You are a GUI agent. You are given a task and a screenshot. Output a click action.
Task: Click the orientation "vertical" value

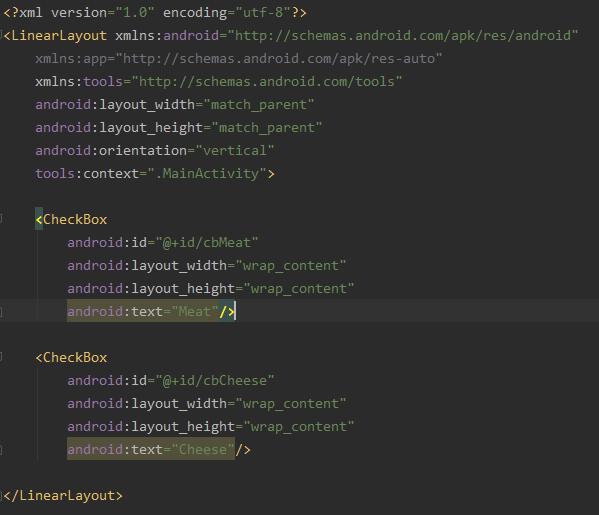pos(235,150)
